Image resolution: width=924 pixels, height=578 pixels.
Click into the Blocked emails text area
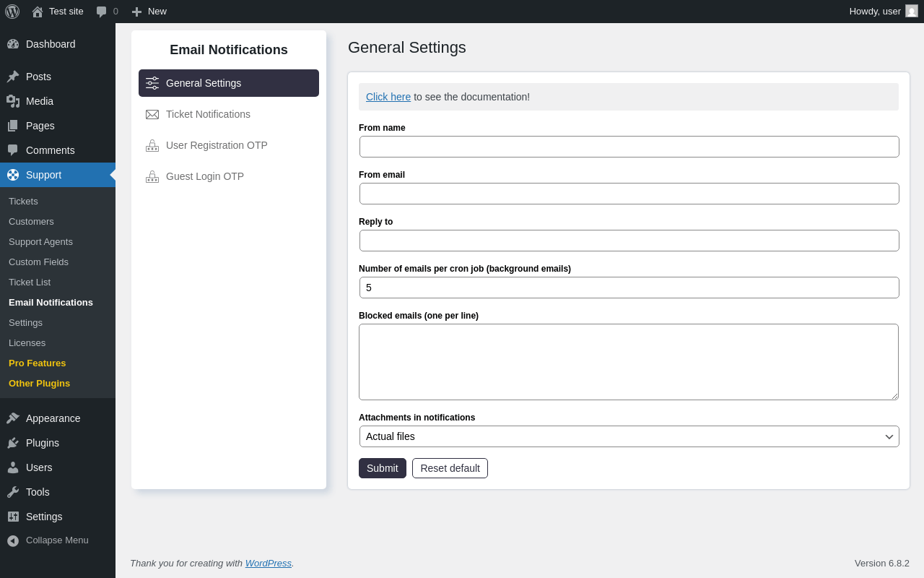[x=629, y=362]
